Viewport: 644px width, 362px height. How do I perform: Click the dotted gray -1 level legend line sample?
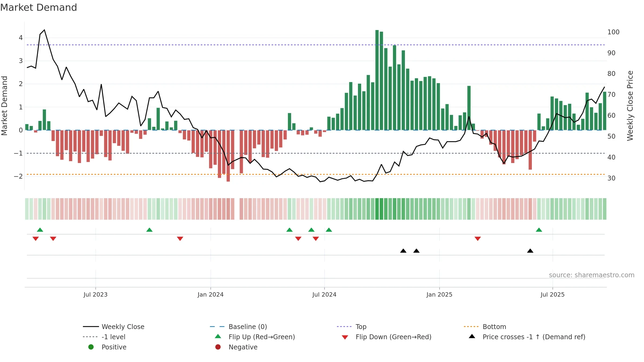tap(90, 337)
